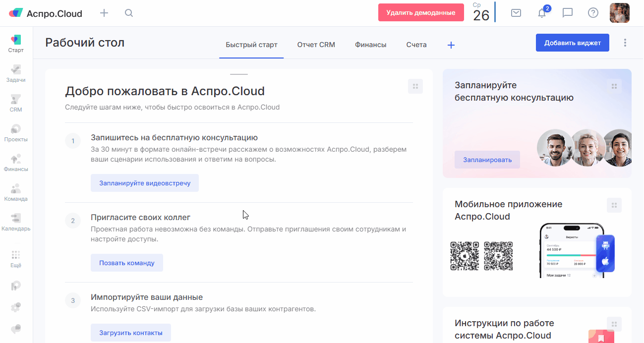Viewport: 644px width, 343px height.
Task: Open the notifications bell icon
Action: [542, 13]
